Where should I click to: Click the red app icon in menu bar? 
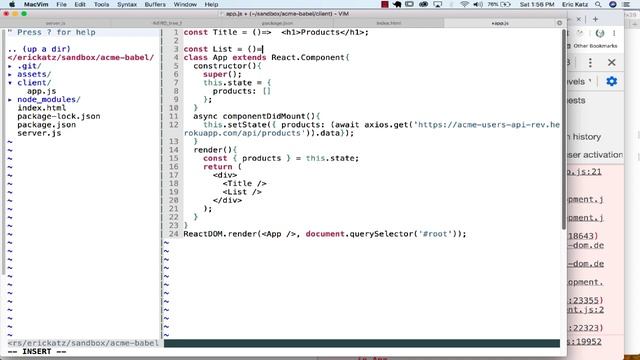click(384, 4)
